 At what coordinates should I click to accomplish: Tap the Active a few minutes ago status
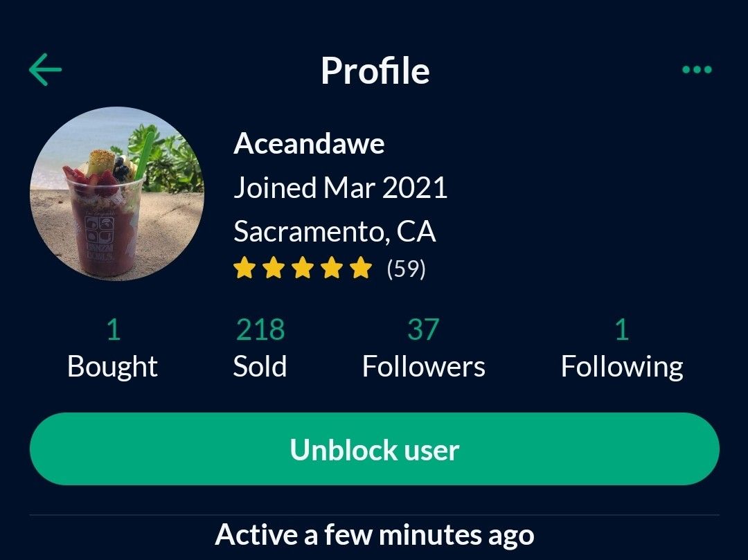[374, 534]
